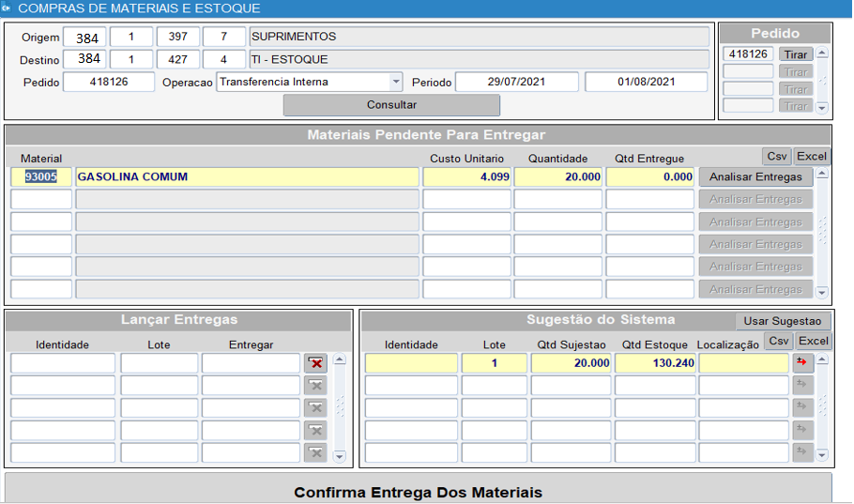
Task: Click Confirma Entrega Dos Materiais button
Action: coord(419,489)
